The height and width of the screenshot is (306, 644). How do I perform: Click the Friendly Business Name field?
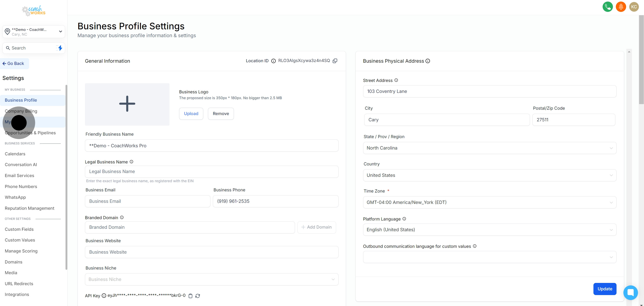click(212, 146)
